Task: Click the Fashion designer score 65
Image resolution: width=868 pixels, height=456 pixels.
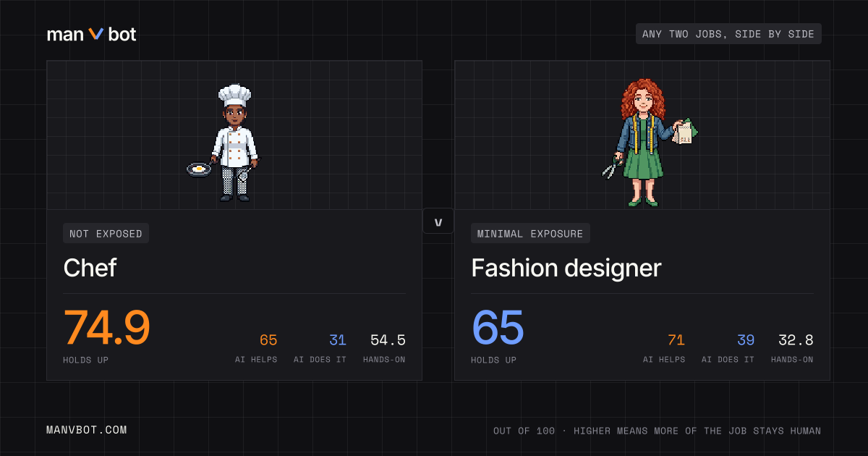Action: click(x=498, y=328)
